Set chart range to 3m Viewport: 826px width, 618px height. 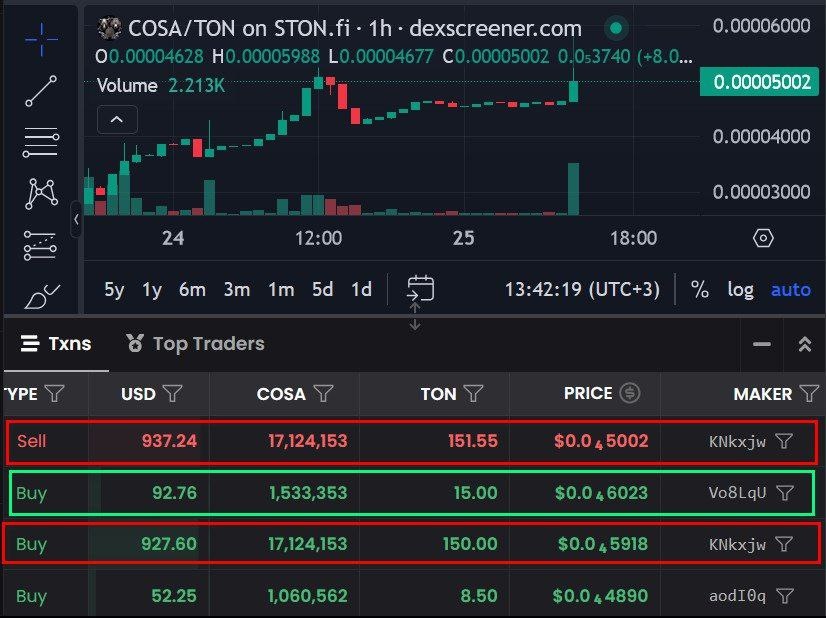237,289
